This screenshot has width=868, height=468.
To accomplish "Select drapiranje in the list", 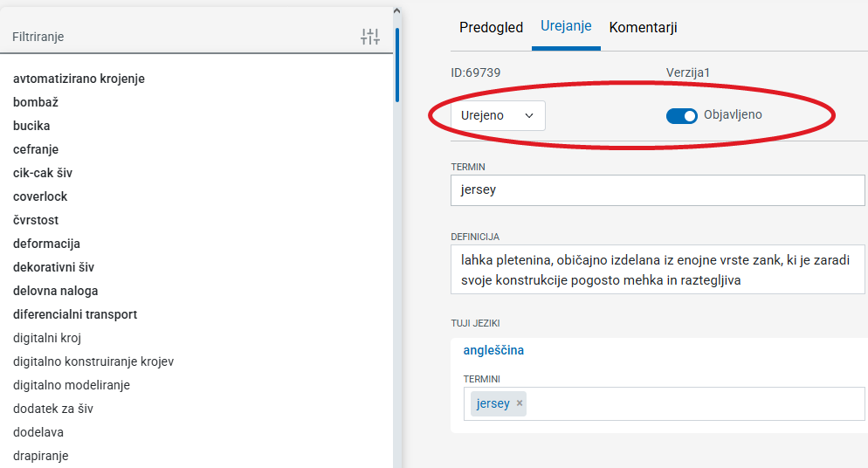I will click(40, 456).
